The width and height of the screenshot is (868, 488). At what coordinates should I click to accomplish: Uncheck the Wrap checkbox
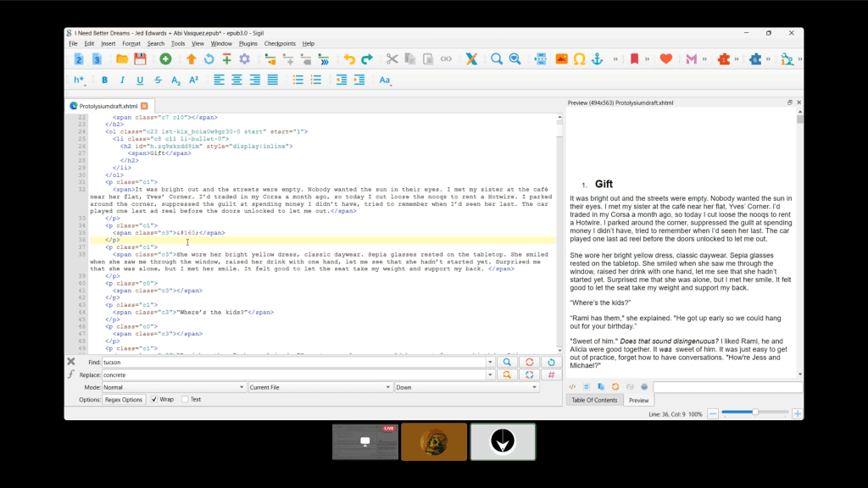[x=155, y=399]
